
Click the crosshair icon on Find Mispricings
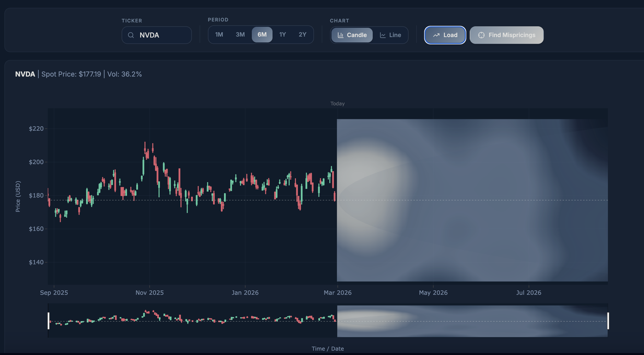click(x=481, y=35)
